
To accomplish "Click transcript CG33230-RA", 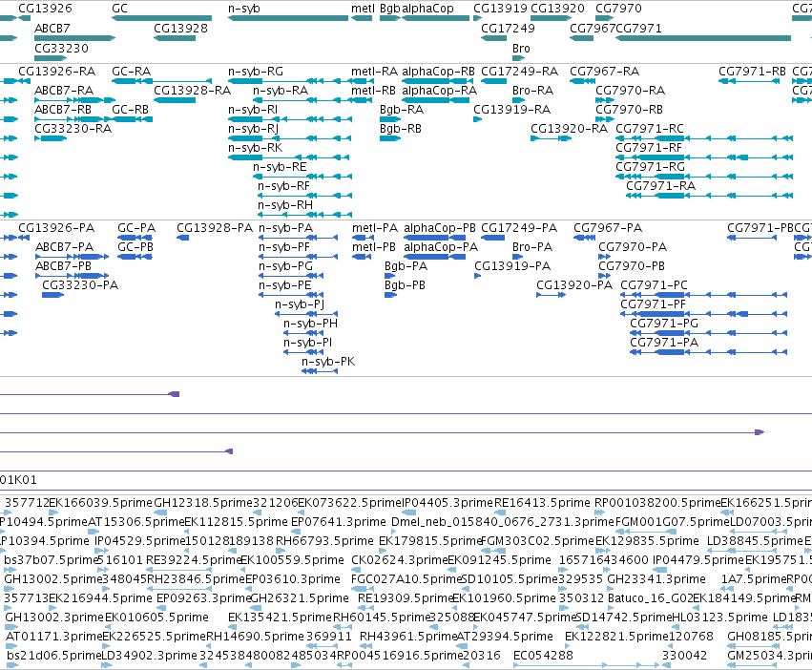I will pyautogui.click(x=73, y=129).
